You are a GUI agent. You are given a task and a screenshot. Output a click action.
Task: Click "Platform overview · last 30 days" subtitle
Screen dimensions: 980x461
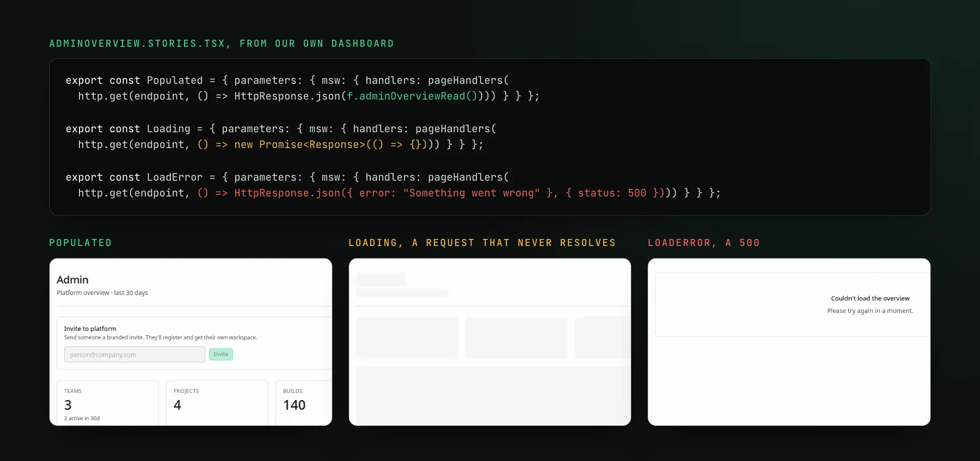[x=102, y=293]
